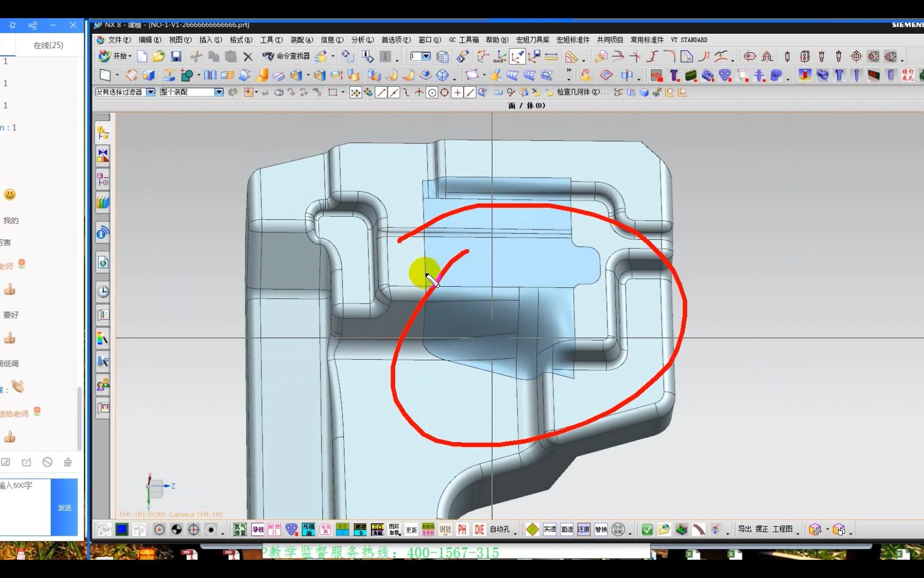924x578 pixels.
Task: Open the Assembly Navigator sidebar icon
Action: (103, 133)
